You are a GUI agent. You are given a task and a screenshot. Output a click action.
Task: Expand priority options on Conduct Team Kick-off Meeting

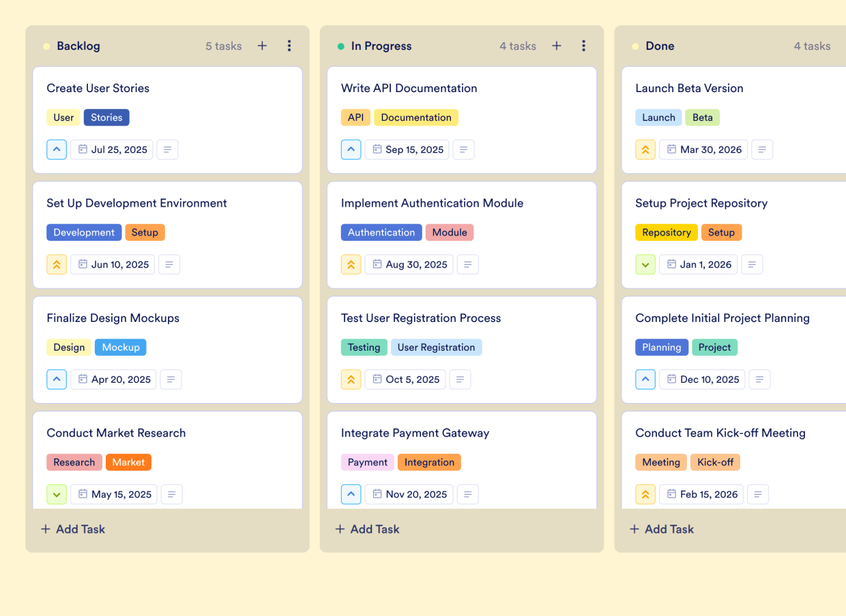(645, 494)
